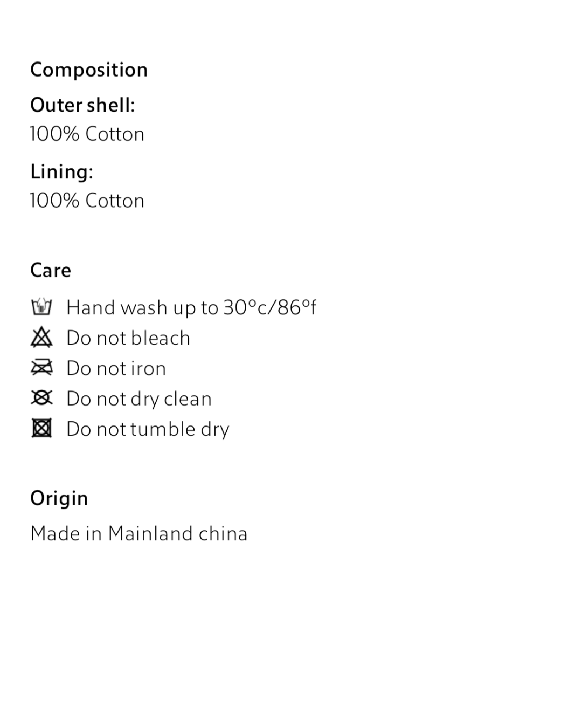The height and width of the screenshot is (728, 582).
Task: Select the Origin section heading
Action: point(59,498)
